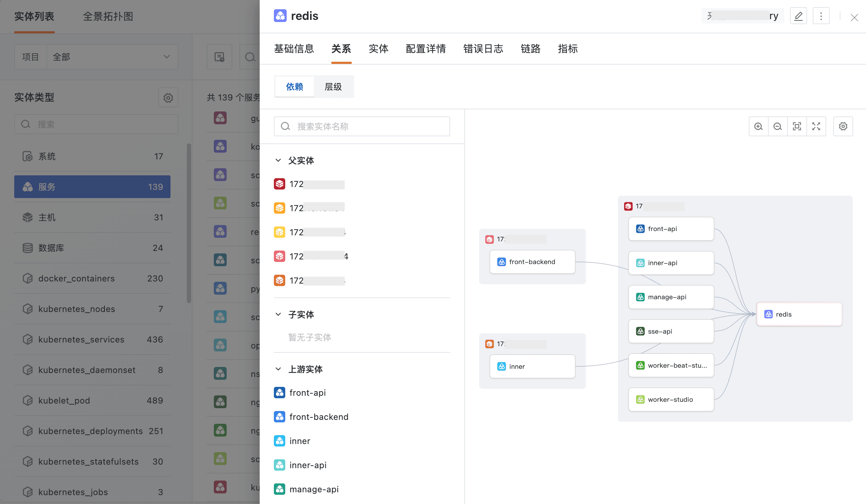Click fit-to-view icon in graph toolbar
Viewport: 866px width, 504px height.
pos(797,126)
